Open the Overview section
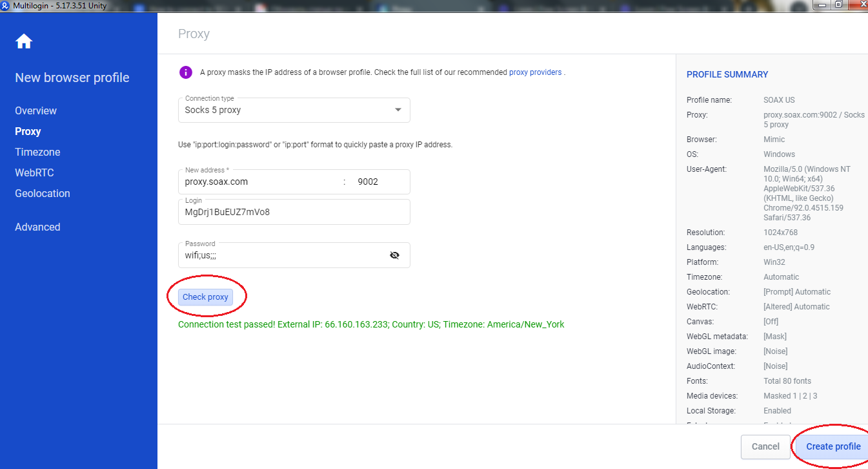Screen dimensions: 868x469 pos(36,110)
